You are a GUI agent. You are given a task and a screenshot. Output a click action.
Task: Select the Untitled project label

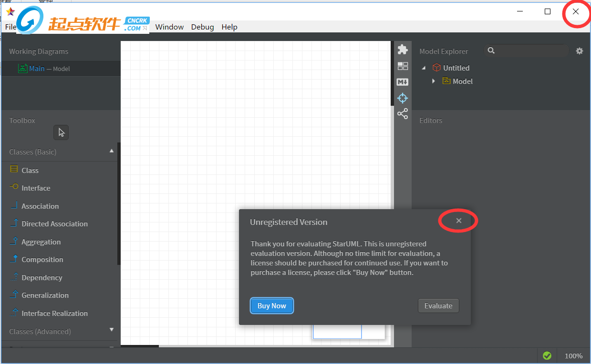(456, 68)
